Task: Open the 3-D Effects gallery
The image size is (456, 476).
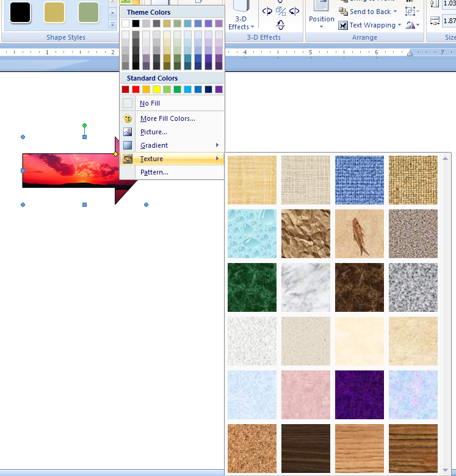Action: click(241, 16)
